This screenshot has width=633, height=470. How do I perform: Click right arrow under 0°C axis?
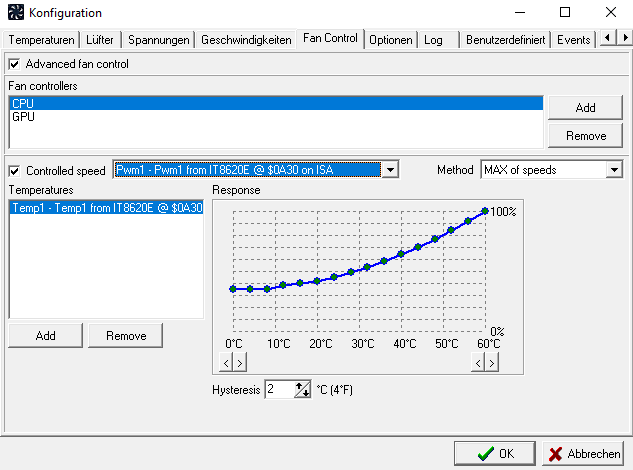(240, 363)
